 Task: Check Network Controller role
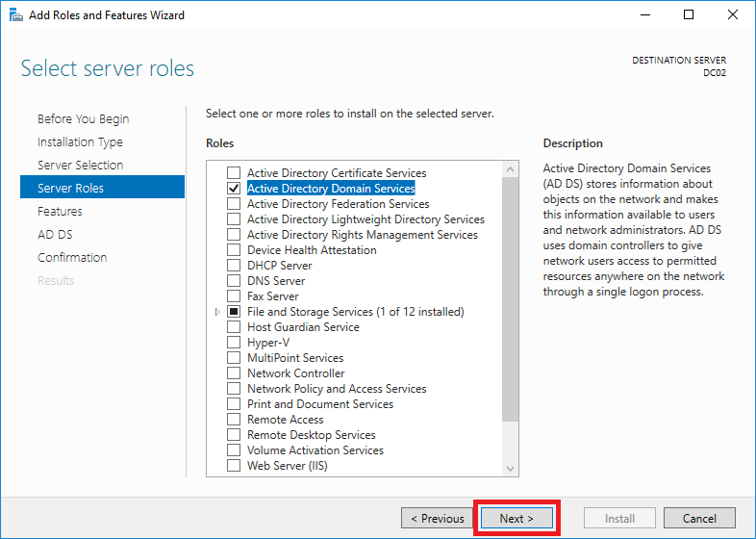coord(234,373)
